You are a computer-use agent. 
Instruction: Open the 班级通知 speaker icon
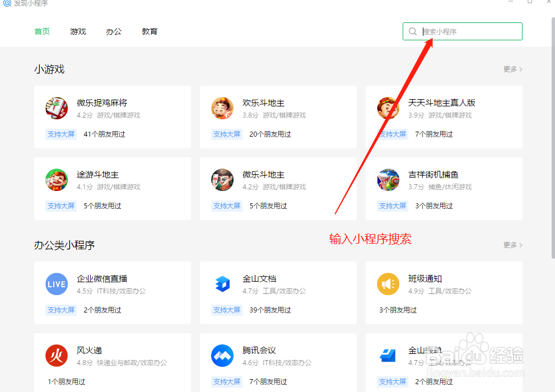[x=388, y=284]
